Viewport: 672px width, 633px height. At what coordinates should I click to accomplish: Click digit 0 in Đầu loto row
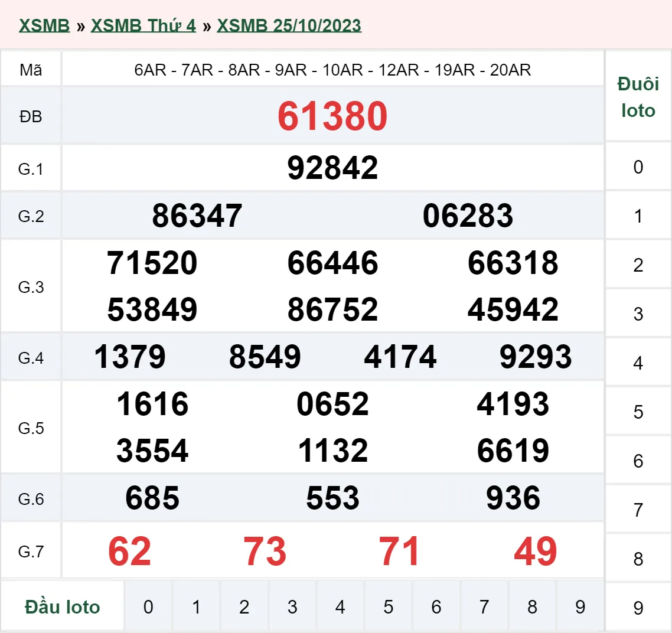149,606
